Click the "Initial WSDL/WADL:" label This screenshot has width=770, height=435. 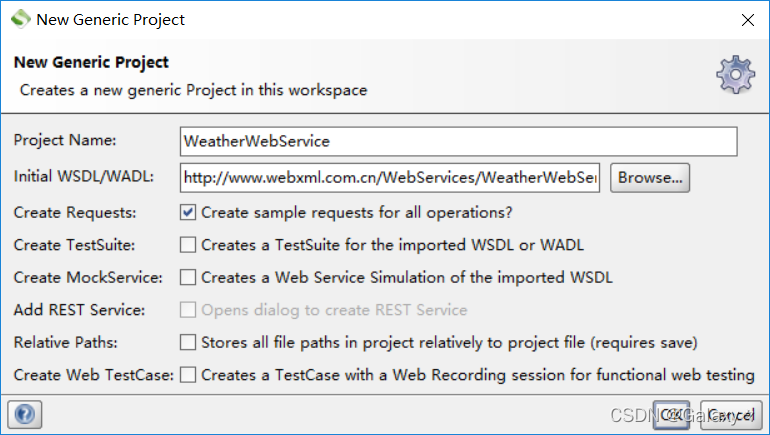(83, 176)
